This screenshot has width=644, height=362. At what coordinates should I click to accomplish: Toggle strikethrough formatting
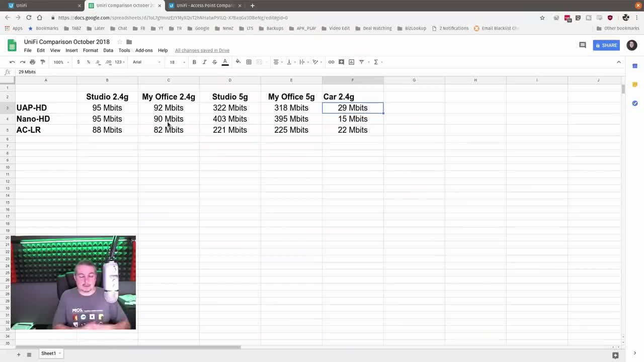tap(214, 62)
